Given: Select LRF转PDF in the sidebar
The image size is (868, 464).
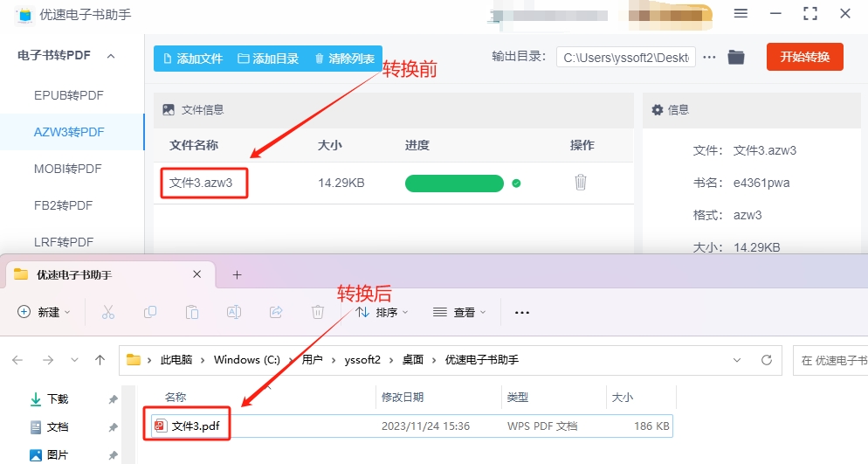Looking at the screenshot, I should tap(64, 242).
